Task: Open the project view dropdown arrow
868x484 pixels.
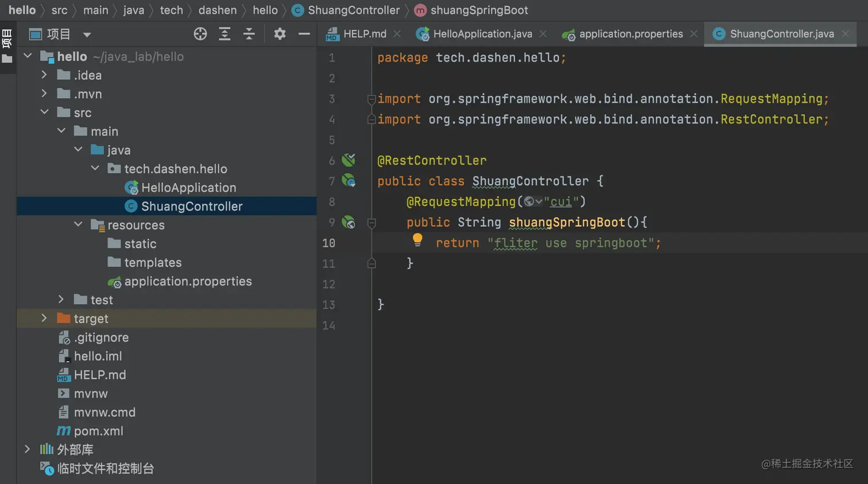Action: pyautogui.click(x=87, y=34)
